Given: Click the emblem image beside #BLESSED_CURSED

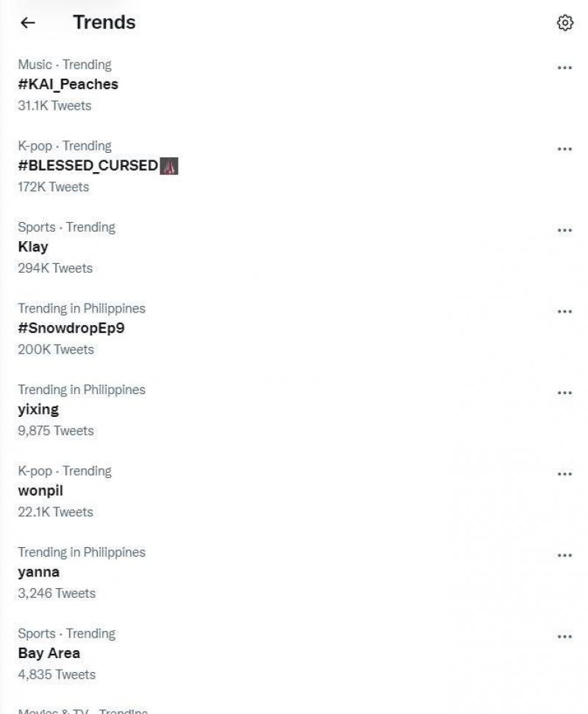Looking at the screenshot, I should [171, 165].
